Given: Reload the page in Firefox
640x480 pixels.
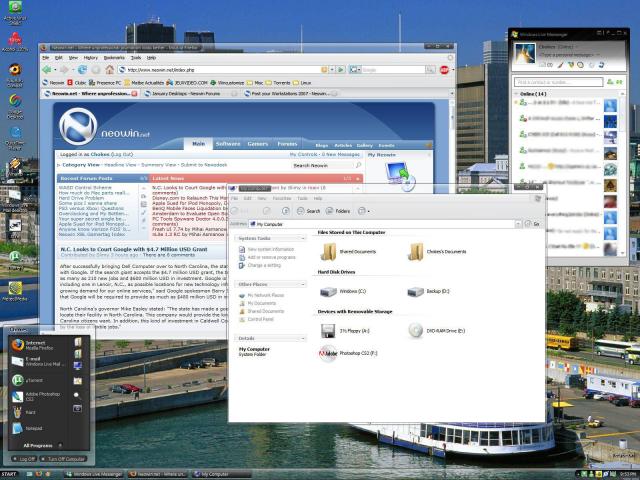Looking at the screenshot, I should click(x=82, y=70).
